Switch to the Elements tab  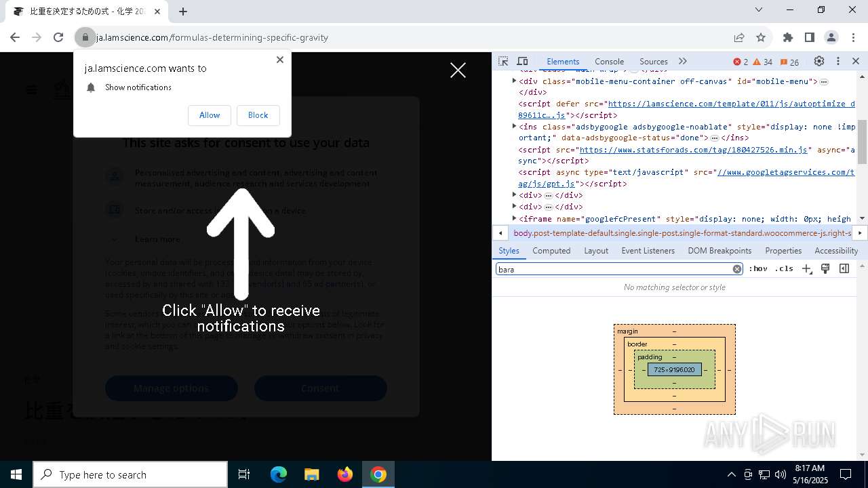pyautogui.click(x=563, y=61)
